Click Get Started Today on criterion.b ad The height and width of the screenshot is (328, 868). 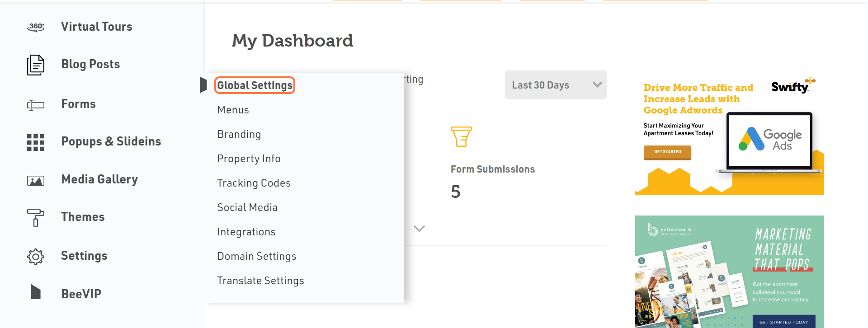[783, 322]
